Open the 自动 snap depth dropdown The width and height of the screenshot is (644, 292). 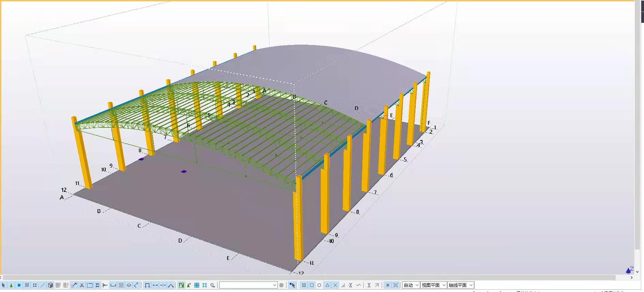coord(411,285)
